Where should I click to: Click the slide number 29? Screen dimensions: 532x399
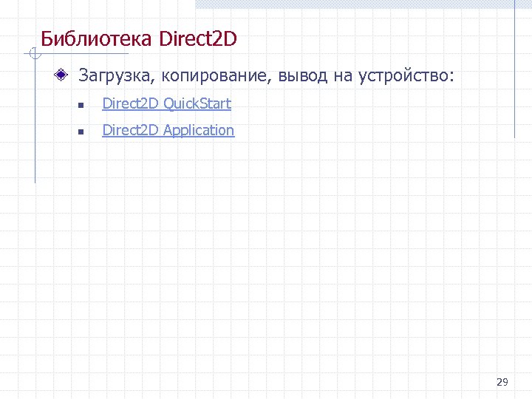point(502,382)
